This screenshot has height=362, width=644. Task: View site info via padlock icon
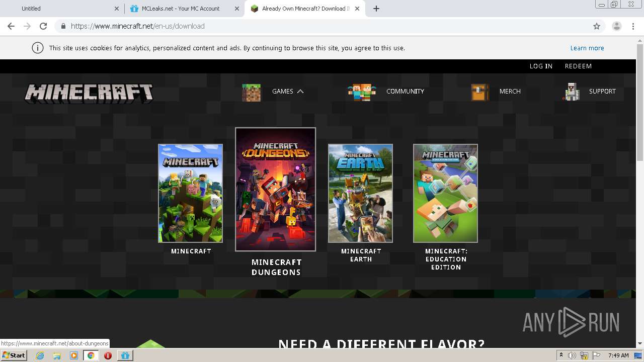(x=63, y=26)
